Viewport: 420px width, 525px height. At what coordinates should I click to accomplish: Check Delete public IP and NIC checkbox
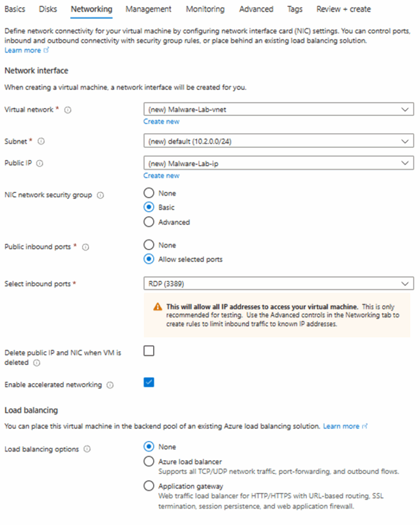coord(149,351)
